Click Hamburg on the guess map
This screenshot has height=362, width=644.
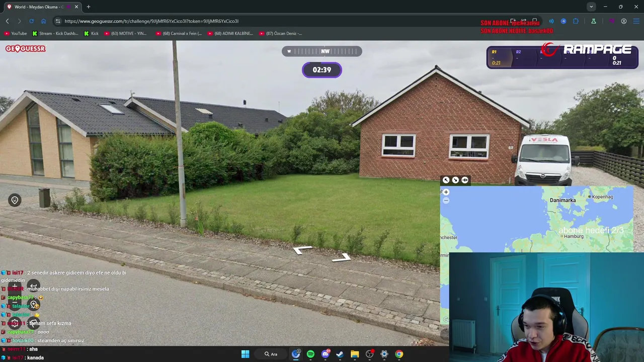574,236
